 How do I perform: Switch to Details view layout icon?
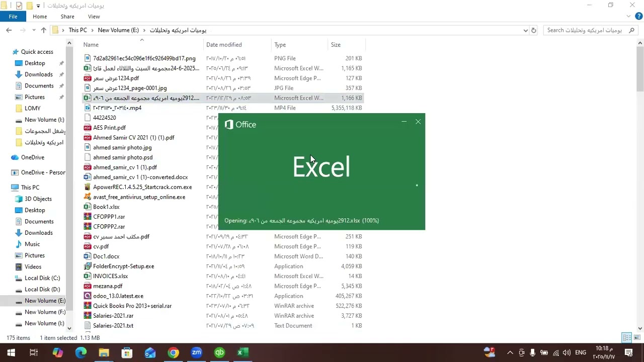tap(627, 338)
